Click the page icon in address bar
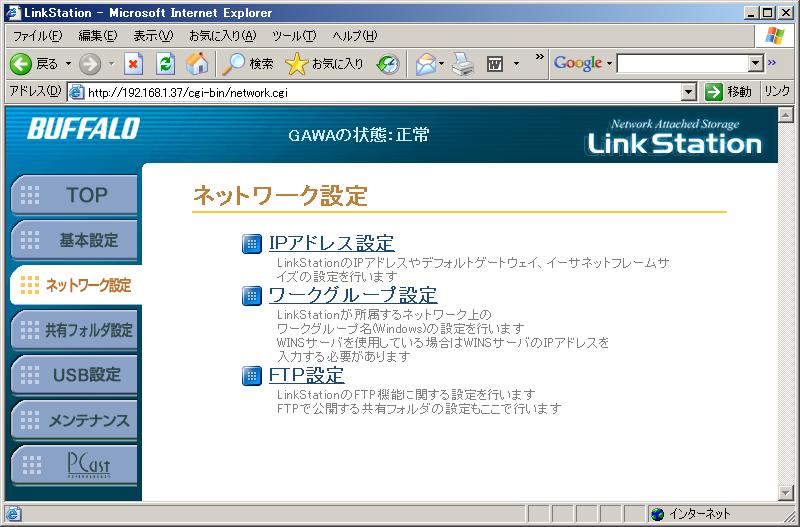 (x=76, y=92)
